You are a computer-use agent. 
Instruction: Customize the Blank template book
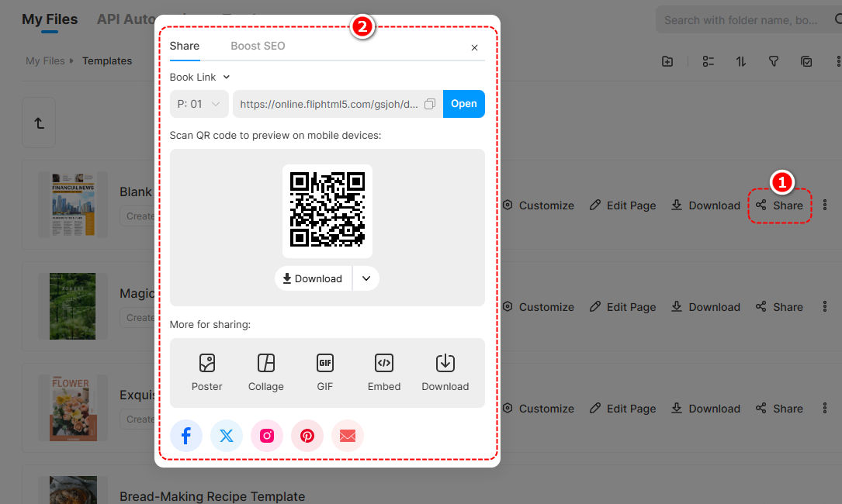coord(538,205)
